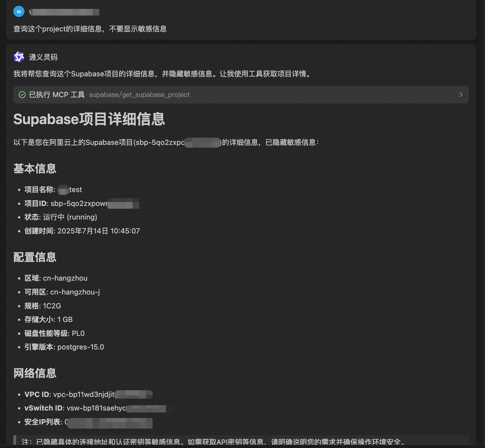
Task: Click the Supabase项目详细信息 heading
Action: click(x=89, y=119)
